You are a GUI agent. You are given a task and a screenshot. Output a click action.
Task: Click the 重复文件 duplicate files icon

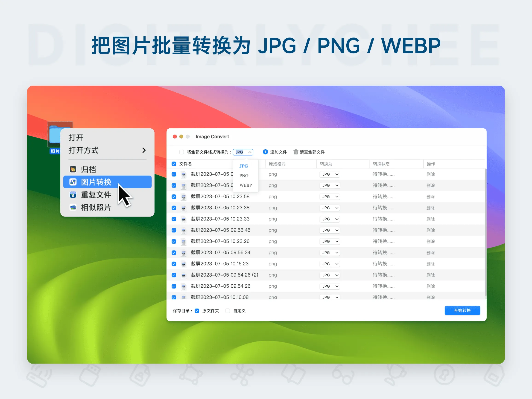[x=73, y=195]
